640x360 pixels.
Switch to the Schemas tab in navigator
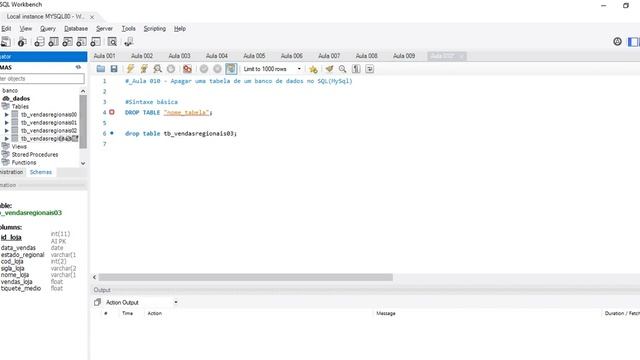pyautogui.click(x=41, y=172)
